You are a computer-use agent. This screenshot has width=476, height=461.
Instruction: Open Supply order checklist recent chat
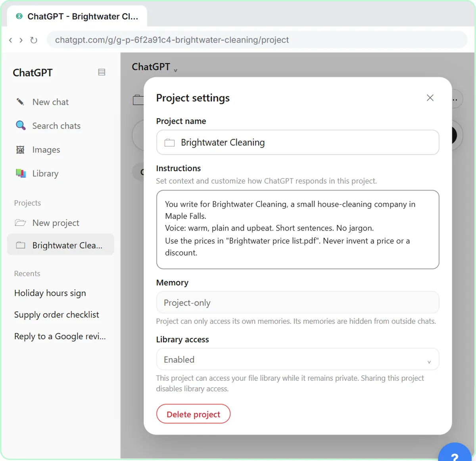tap(57, 315)
